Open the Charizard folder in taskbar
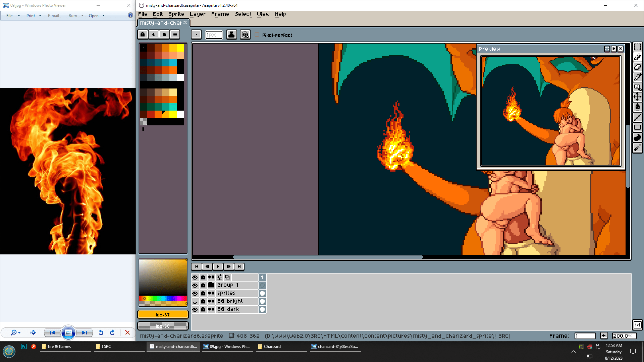Screen dimensions: 644x362 pyautogui.click(x=272, y=347)
